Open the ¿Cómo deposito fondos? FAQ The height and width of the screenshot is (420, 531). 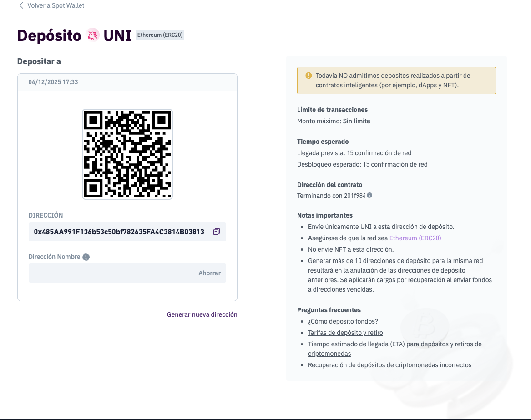(343, 321)
